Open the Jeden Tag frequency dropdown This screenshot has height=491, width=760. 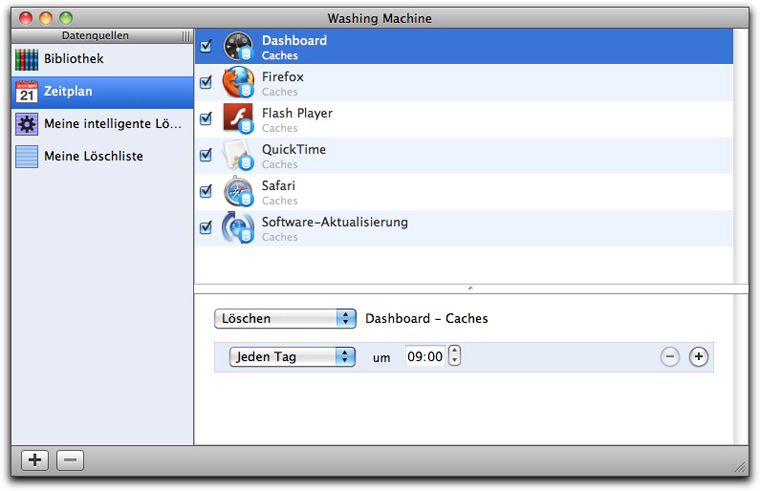[292, 357]
